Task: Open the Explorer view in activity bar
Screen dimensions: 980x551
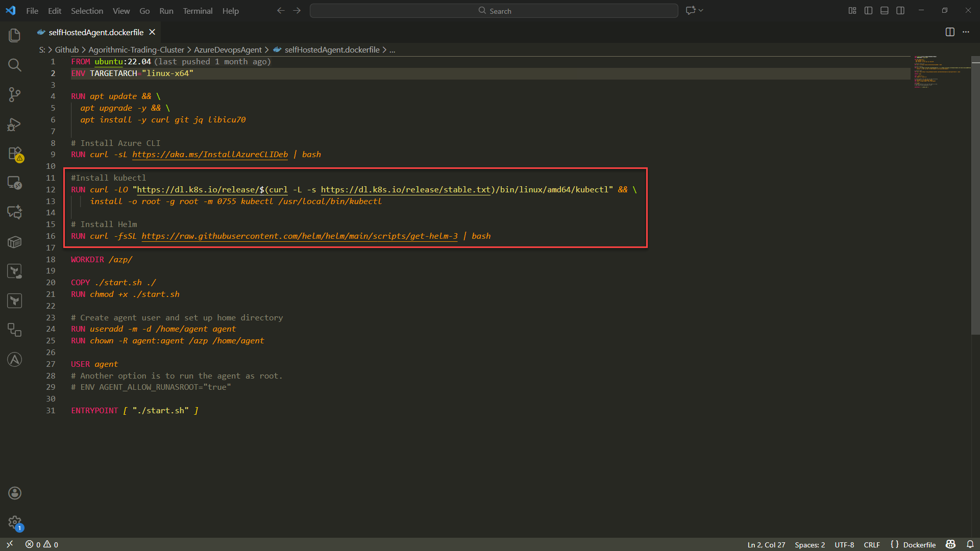Action: click(x=14, y=35)
